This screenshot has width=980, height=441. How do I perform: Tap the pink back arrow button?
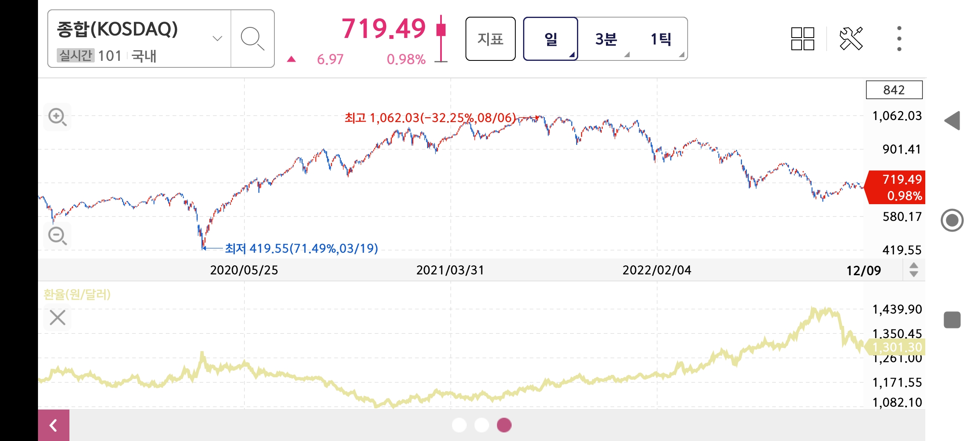pyautogui.click(x=53, y=425)
